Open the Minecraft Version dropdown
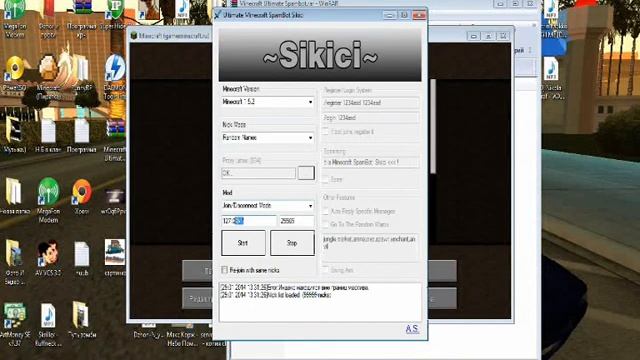This screenshot has height=360, width=640. pos(268,102)
